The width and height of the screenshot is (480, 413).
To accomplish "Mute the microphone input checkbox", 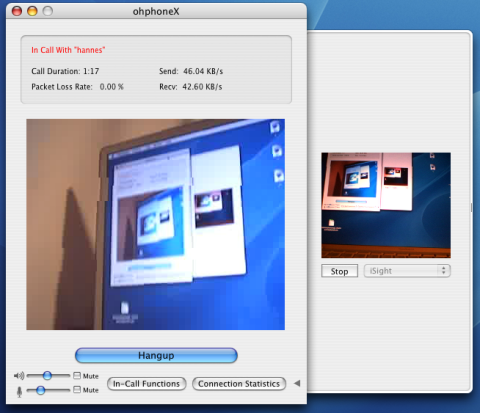I will (x=77, y=389).
